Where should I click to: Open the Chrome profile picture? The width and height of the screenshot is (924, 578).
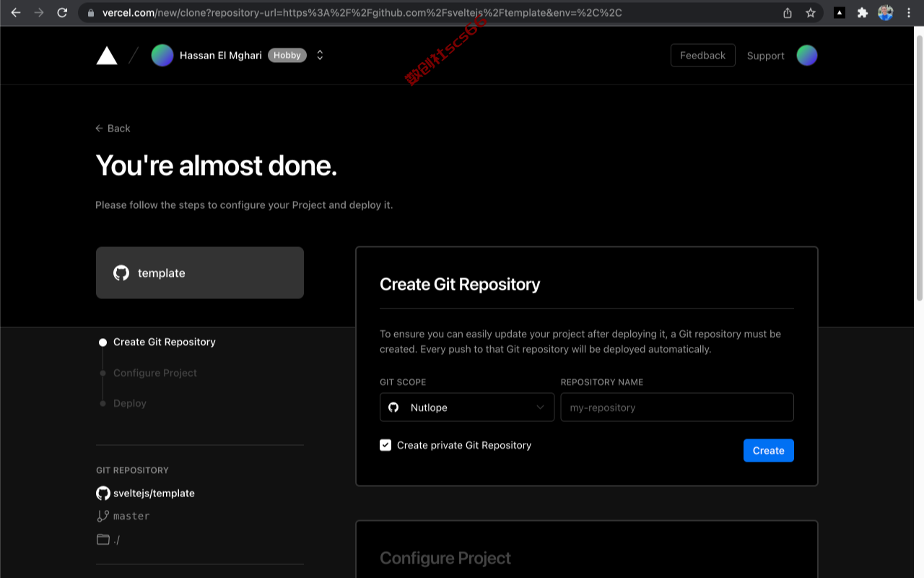(886, 12)
